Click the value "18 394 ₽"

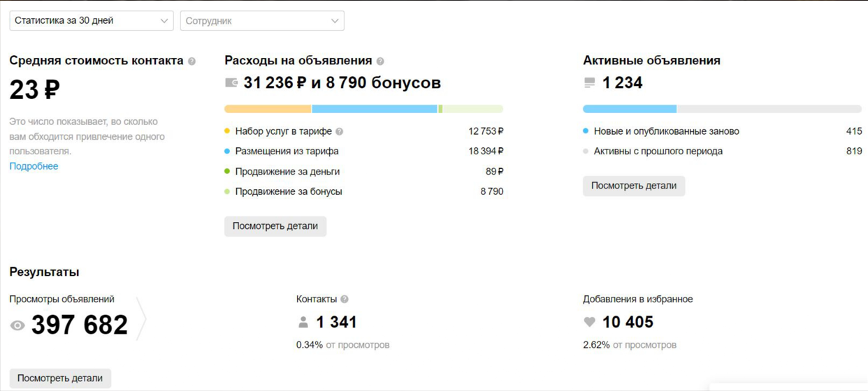(486, 151)
